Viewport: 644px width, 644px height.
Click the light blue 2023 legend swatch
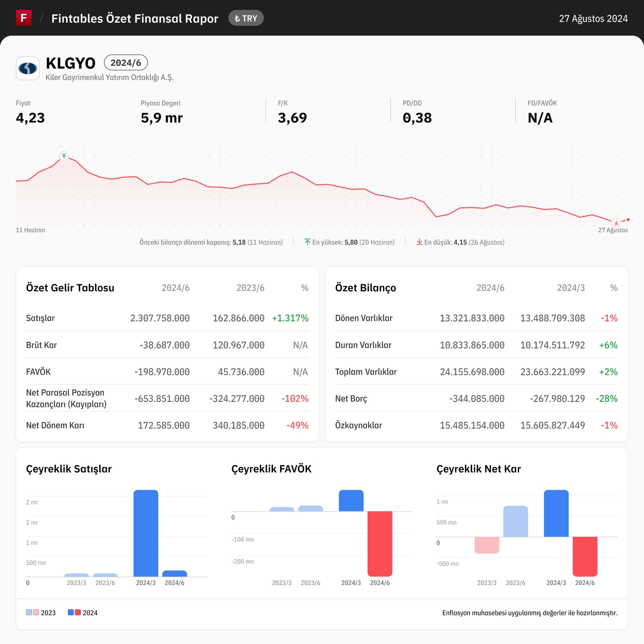29,612
